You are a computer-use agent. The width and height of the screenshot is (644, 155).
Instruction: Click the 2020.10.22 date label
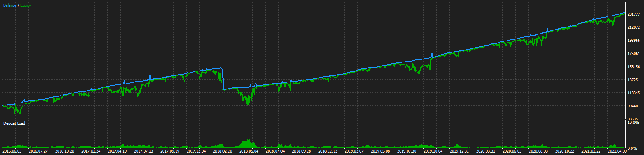click(565, 151)
